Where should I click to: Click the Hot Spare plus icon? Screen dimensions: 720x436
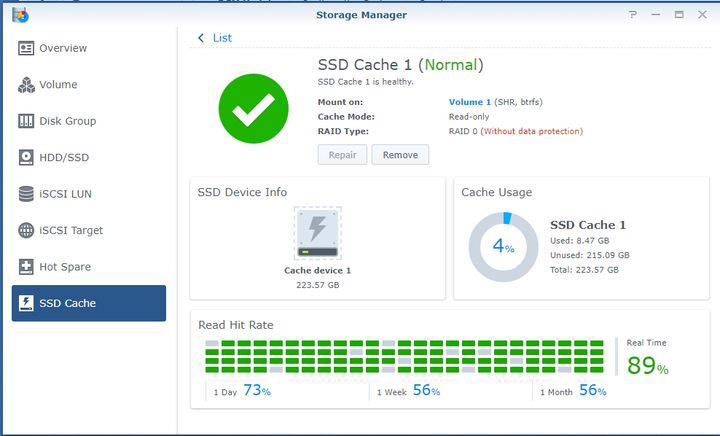pos(26,267)
